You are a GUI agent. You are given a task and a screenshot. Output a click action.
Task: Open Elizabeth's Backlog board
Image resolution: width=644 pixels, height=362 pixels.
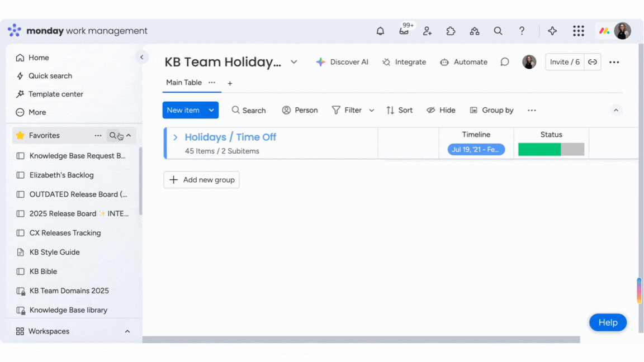(61, 175)
